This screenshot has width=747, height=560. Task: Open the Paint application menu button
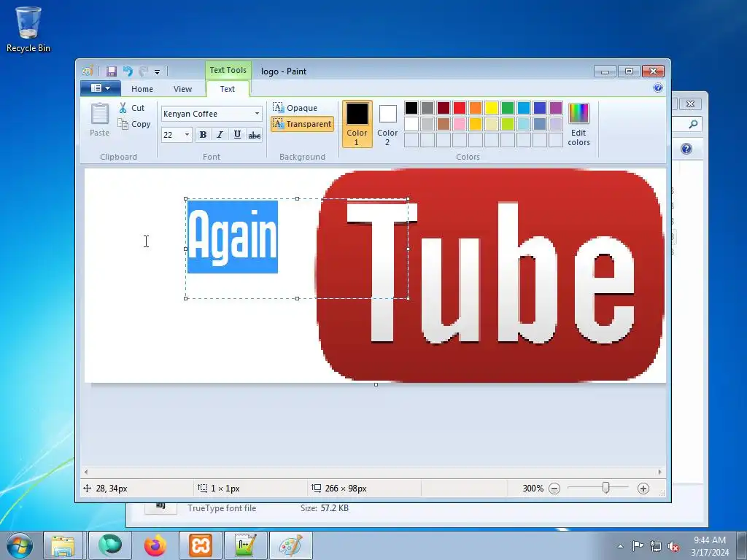coord(100,88)
